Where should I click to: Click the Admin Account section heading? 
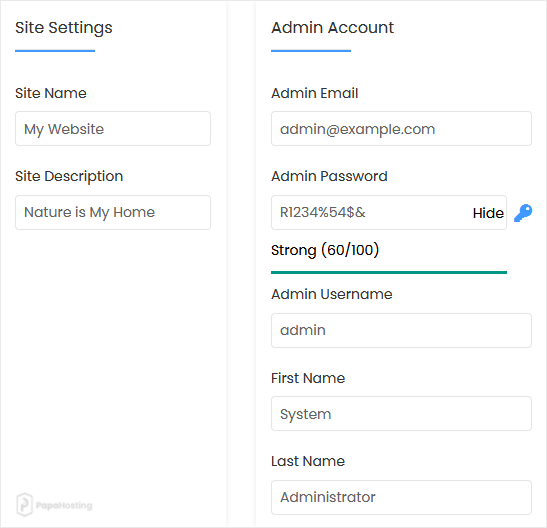[x=332, y=28]
